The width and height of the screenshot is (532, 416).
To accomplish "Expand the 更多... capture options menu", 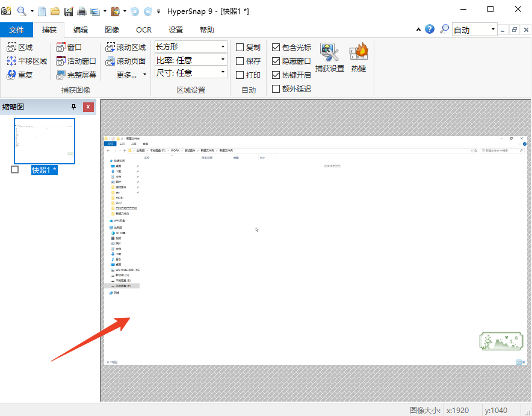I will click(x=131, y=75).
